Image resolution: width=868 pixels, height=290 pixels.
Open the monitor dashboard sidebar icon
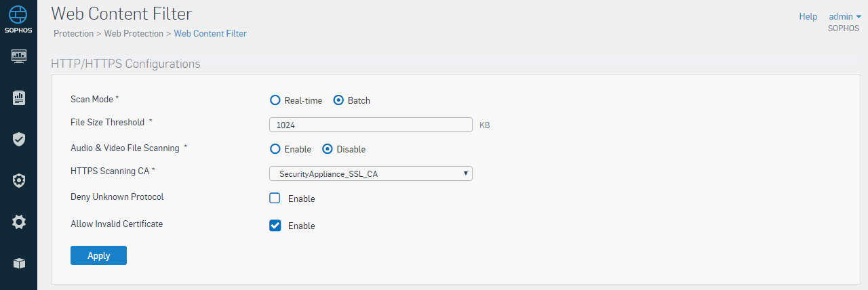19,55
